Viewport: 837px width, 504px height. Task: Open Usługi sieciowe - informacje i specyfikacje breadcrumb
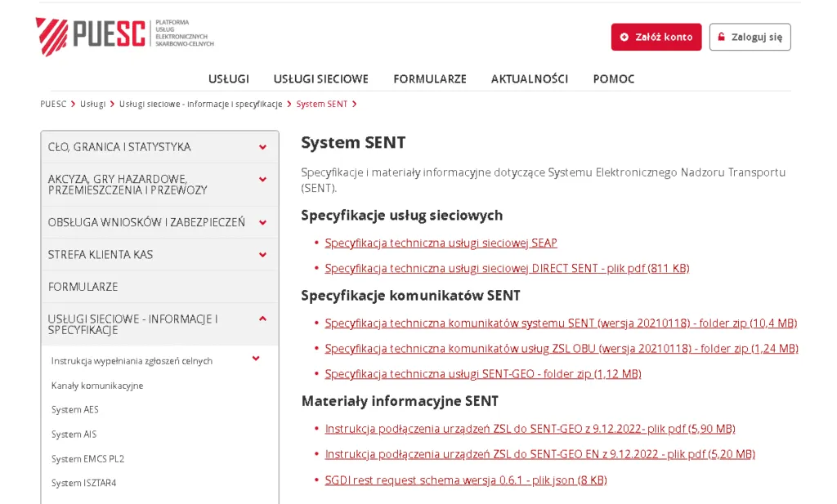tap(201, 104)
